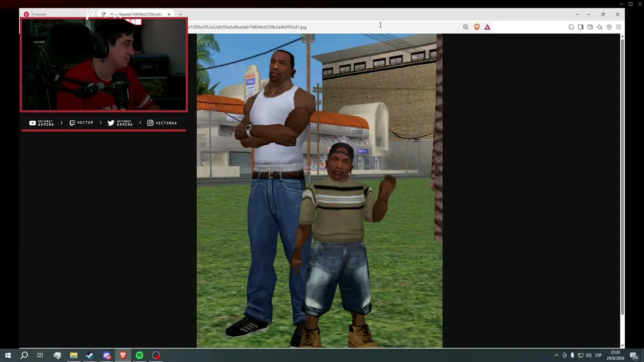644x362 pixels.
Task: Open the Brave VPN shield icon
Action: 609,27
